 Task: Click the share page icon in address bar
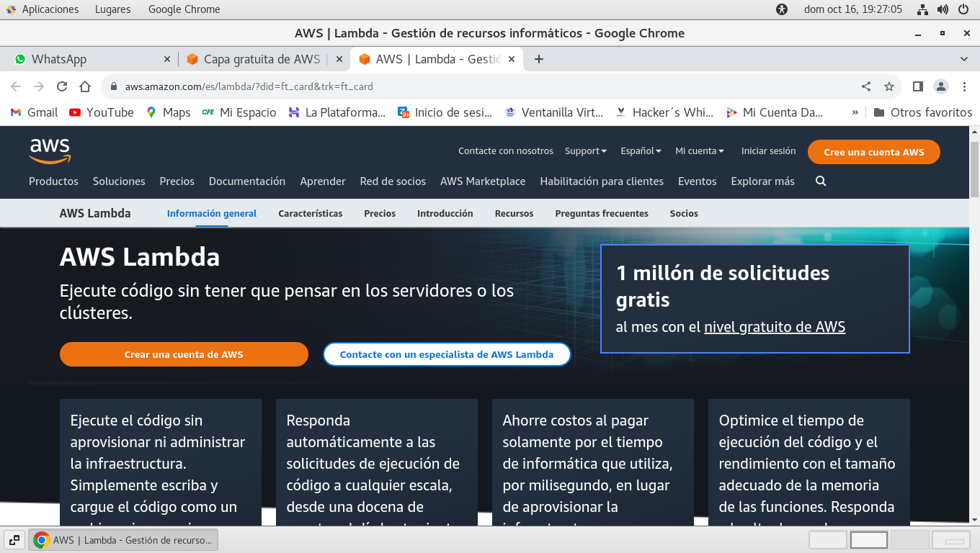866,86
